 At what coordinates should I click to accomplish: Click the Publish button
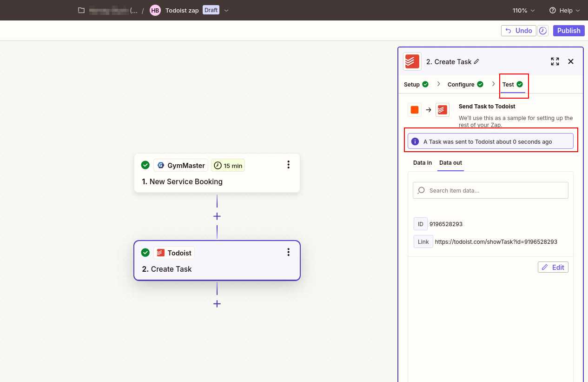568,31
